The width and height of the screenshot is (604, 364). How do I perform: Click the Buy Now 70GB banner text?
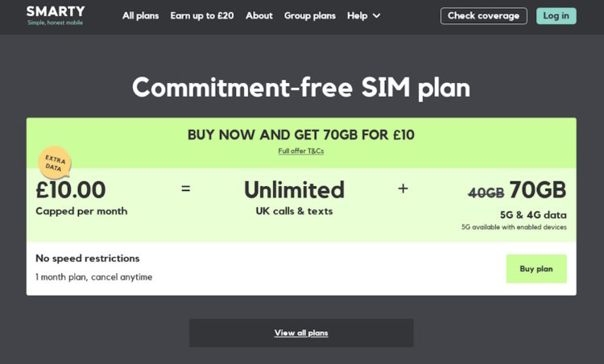(301, 134)
